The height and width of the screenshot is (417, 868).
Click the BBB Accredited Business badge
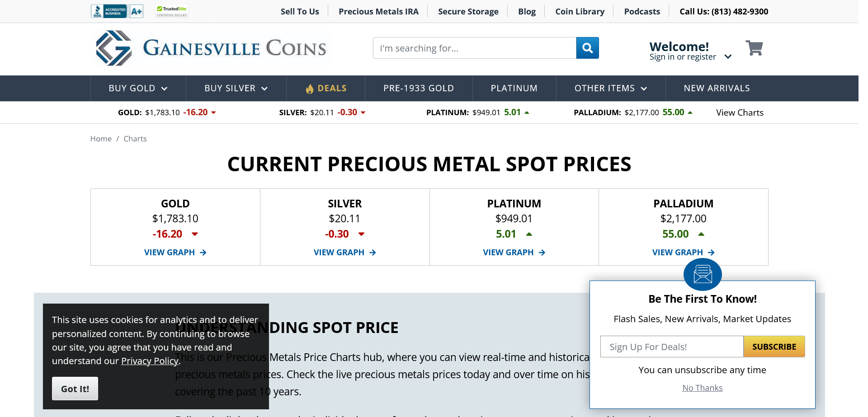pyautogui.click(x=117, y=11)
